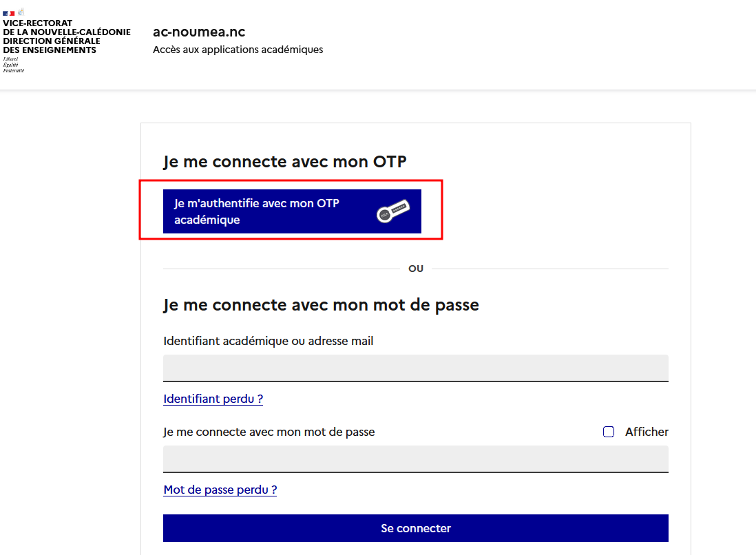This screenshot has height=555, width=756.
Task: Open the "Mot de passe perdu ?" link
Action: pos(220,490)
